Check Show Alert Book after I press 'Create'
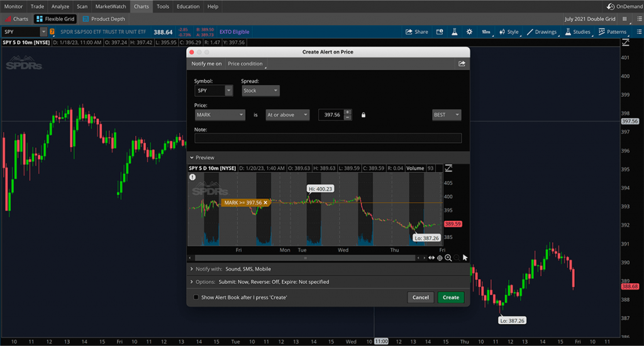The image size is (644, 346). [x=196, y=297]
